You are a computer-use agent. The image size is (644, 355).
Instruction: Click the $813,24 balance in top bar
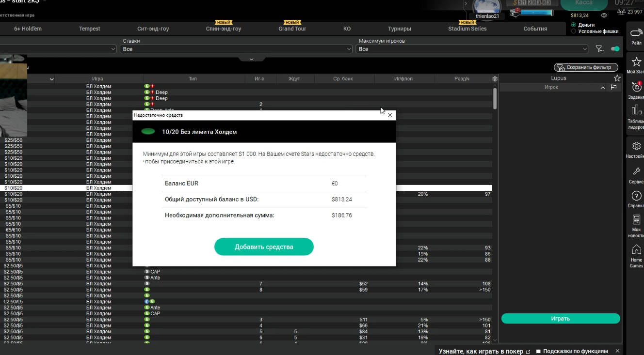tap(580, 15)
